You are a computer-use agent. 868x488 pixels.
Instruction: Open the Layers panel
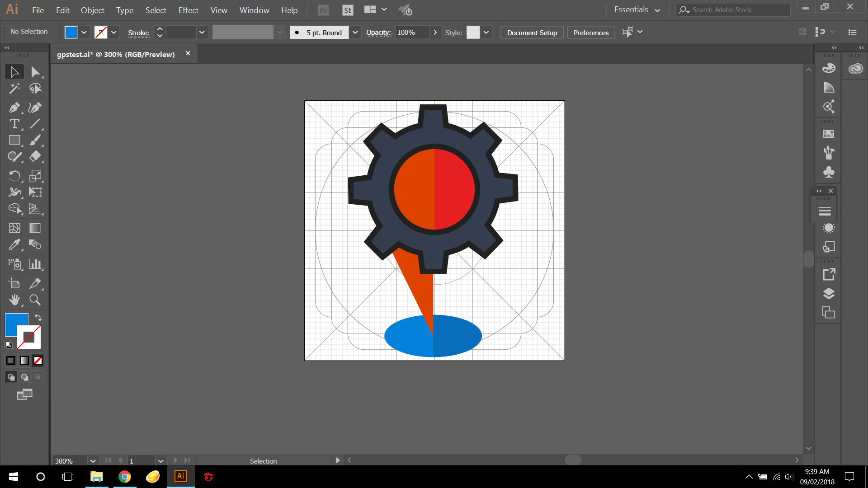point(829,294)
